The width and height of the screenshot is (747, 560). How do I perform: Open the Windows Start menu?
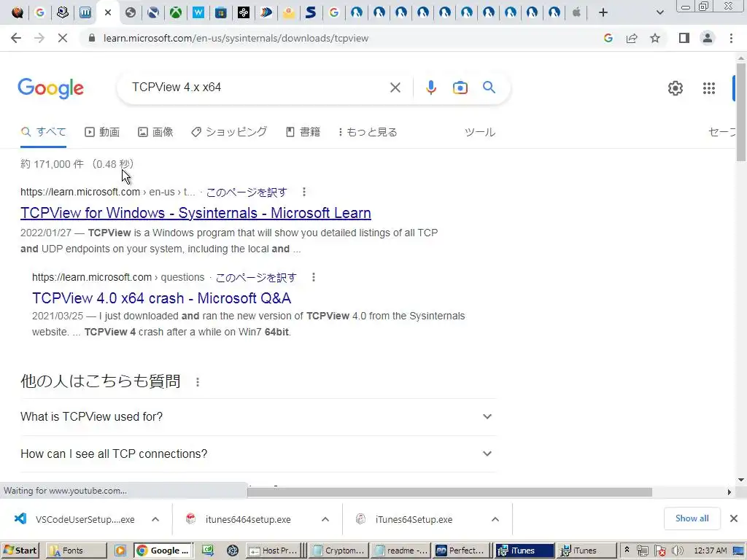click(x=20, y=551)
